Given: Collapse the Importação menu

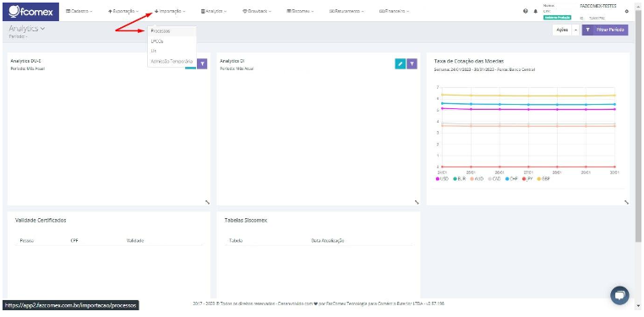Looking at the screenshot, I should point(170,12).
